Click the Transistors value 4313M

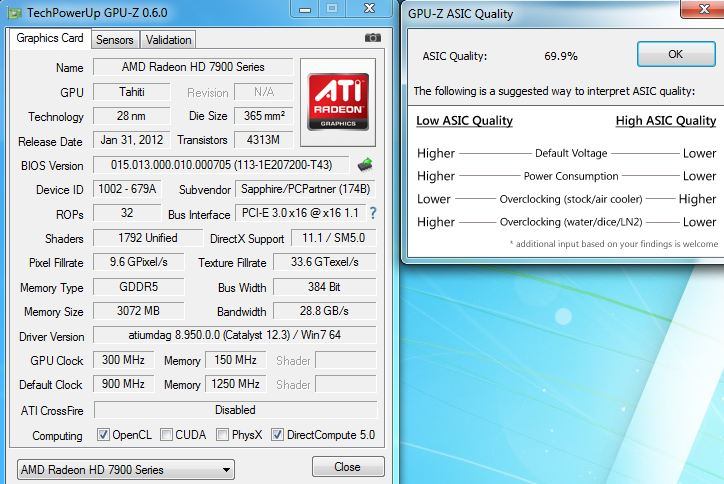coord(264,139)
